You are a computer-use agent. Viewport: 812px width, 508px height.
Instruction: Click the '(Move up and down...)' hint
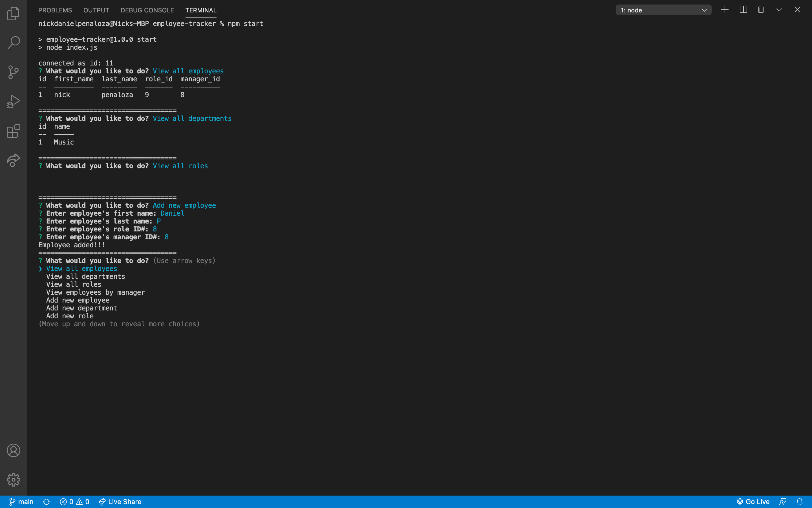119,324
